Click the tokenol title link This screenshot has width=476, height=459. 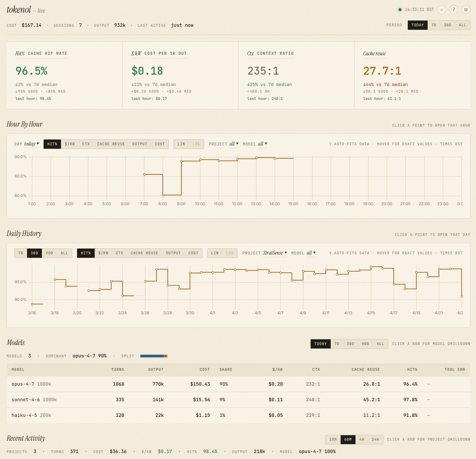19,9
